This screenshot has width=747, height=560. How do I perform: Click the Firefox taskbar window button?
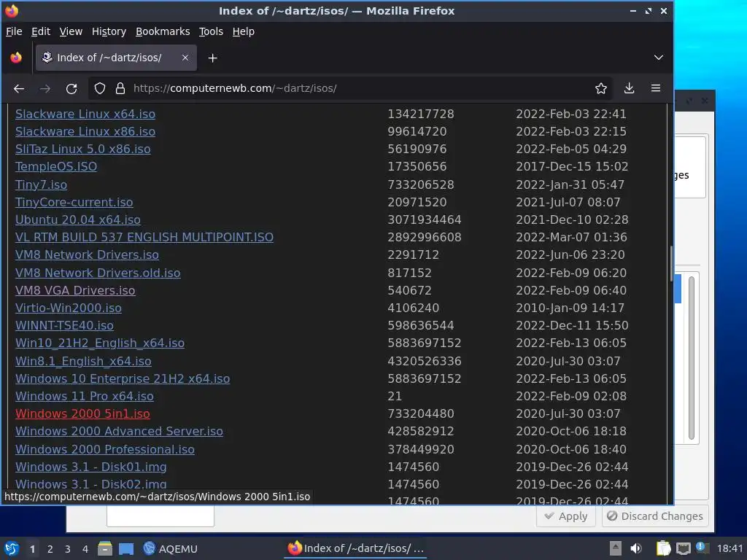click(356, 549)
